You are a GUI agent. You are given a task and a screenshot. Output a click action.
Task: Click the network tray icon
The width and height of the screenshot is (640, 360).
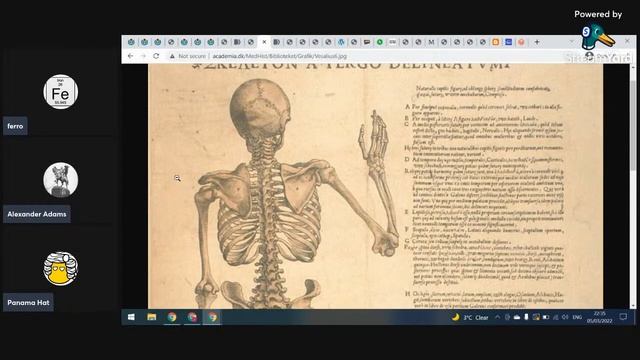coord(556,317)
